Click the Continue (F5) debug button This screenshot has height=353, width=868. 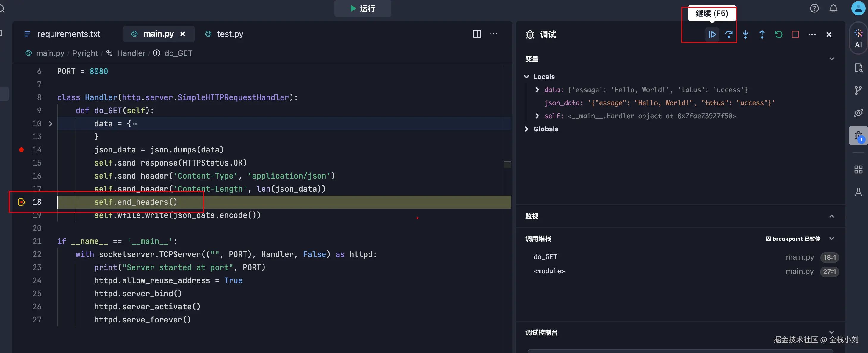[712, 34]
